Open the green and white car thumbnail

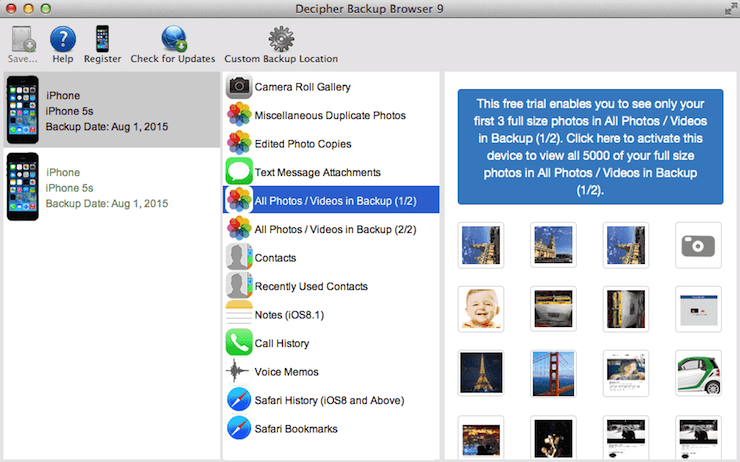coord(698,373)
